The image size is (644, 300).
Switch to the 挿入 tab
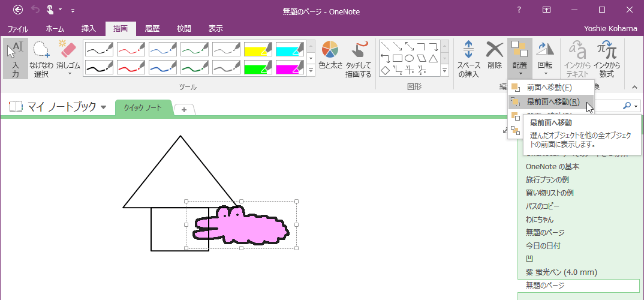[x=88, y=29]
